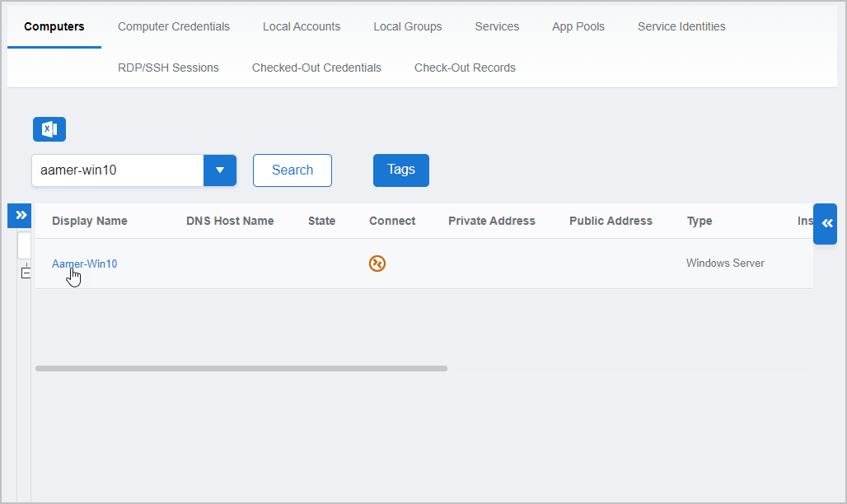Open the Local Accounts tab

click(x=301, y=26)
